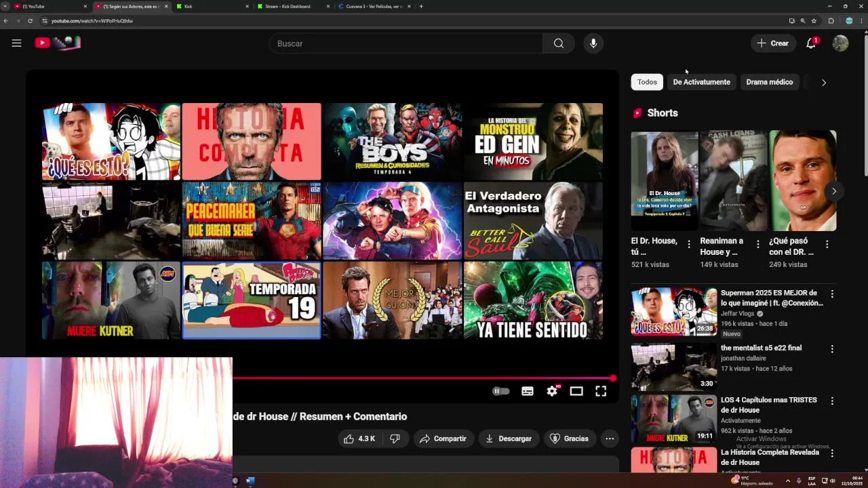This screenshot has width=868, height=488.
Task: Show hidden system tray icons
Action: pos(787,481)
